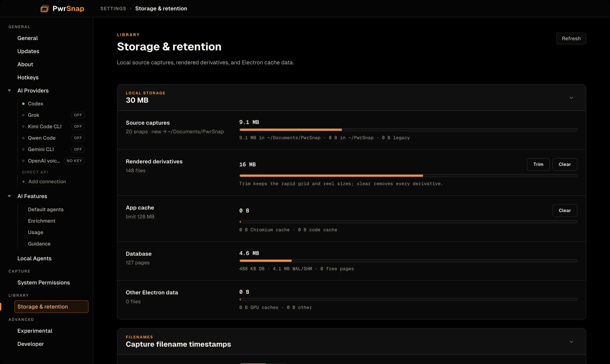610x364 pixels.
Task: Toggle the OFF badge for Qwen Code
Action: [x=78, y=138]
